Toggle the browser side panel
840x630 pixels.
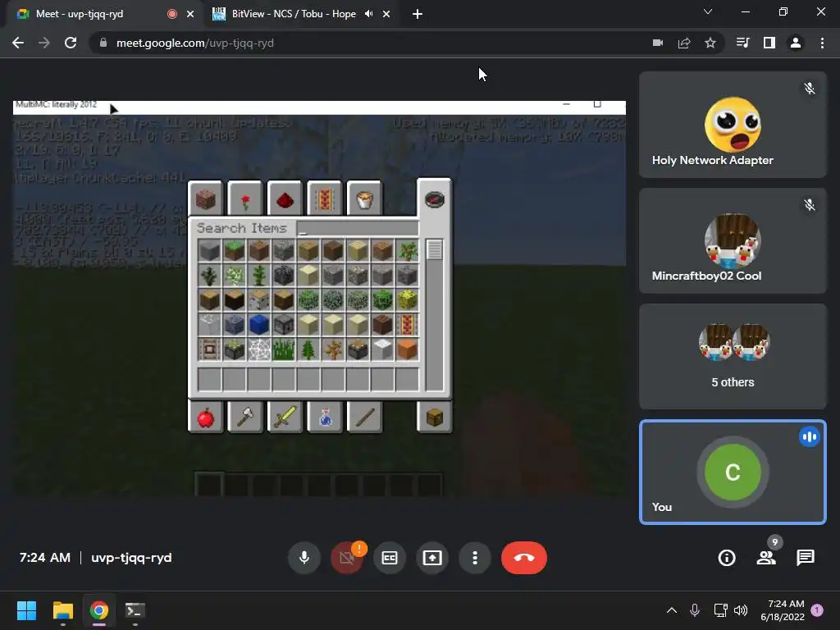point(769,43)
